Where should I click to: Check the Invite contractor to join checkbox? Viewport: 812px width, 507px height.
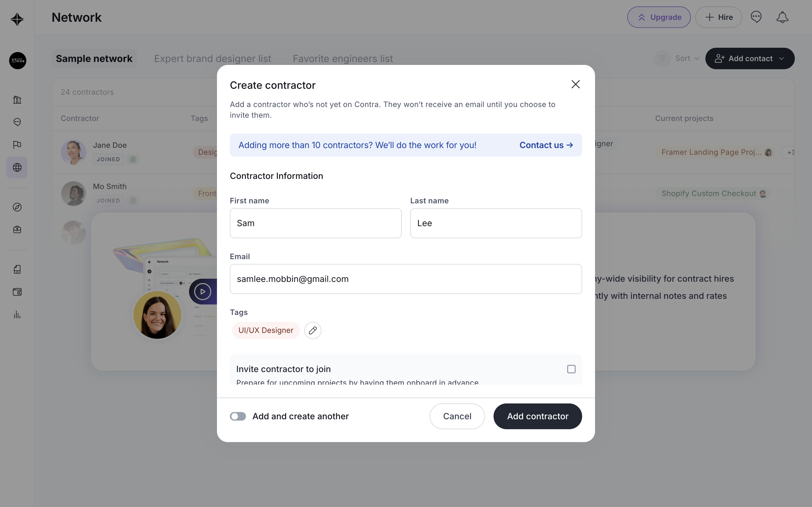point(571,369)
